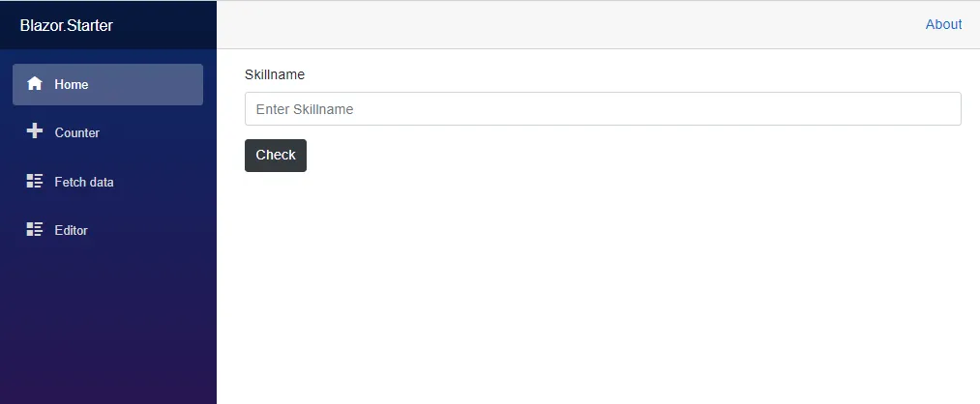Viewport: 980px width, 404px height.
Task: Select the highlighted active sidebar row
Action: [145, 85]
